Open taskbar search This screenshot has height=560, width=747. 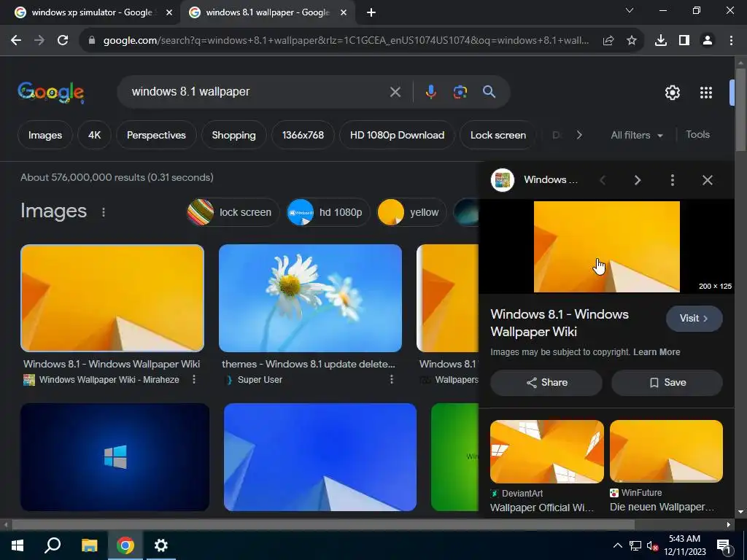(53, 545)
